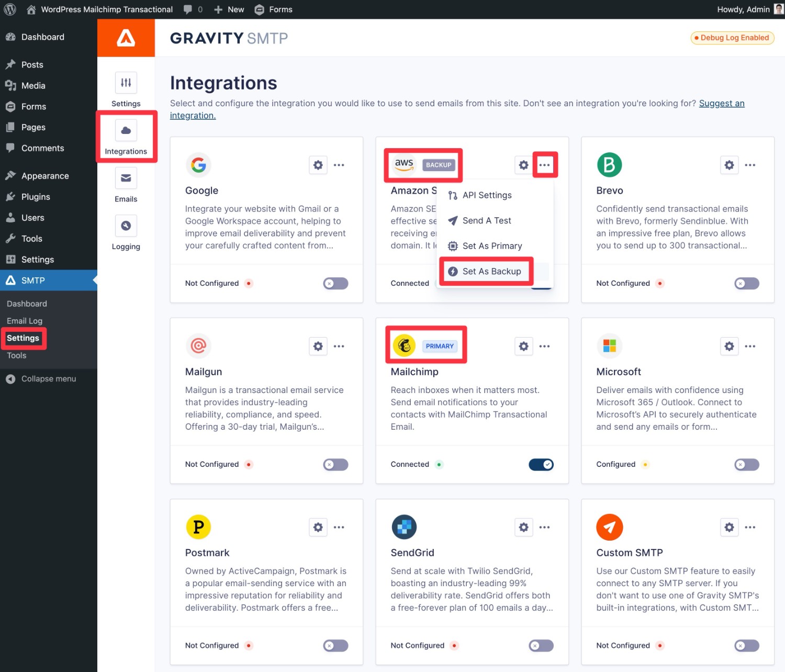Open Brevo integration gear settings
Screen dimensions: 785x672
point(730,165)
